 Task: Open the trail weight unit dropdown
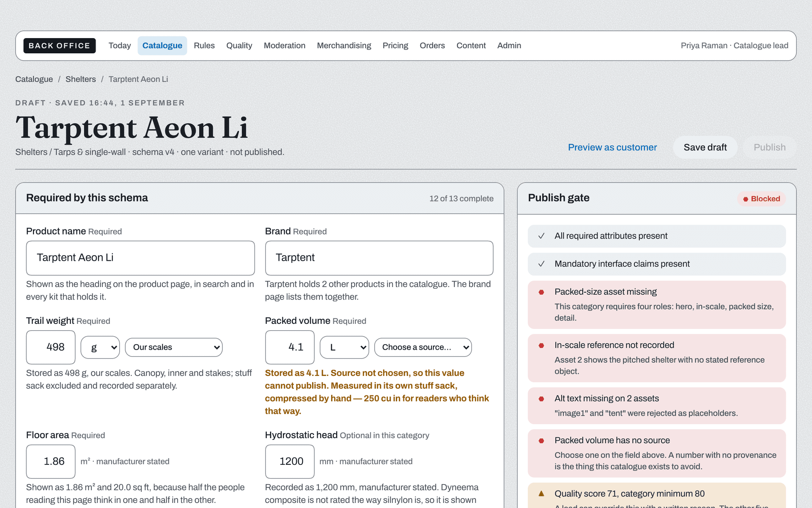(x=100, y=347)
